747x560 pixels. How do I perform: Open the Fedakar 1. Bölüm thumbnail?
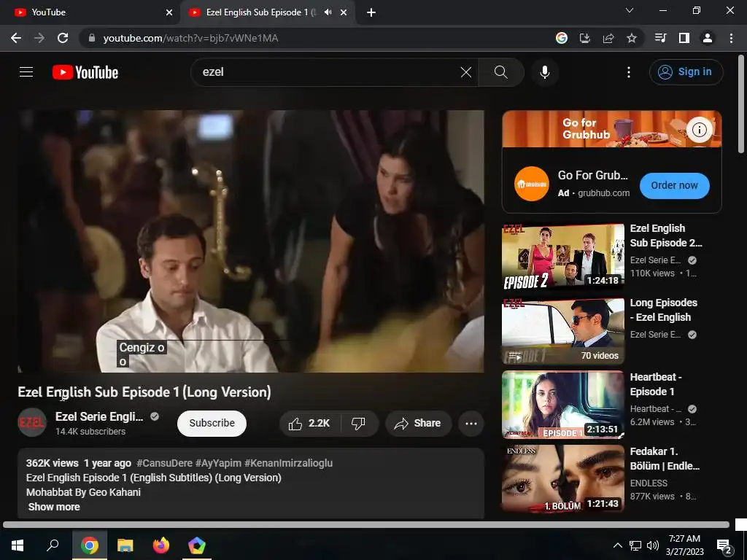pyautogui.click(x=563, y=478)
